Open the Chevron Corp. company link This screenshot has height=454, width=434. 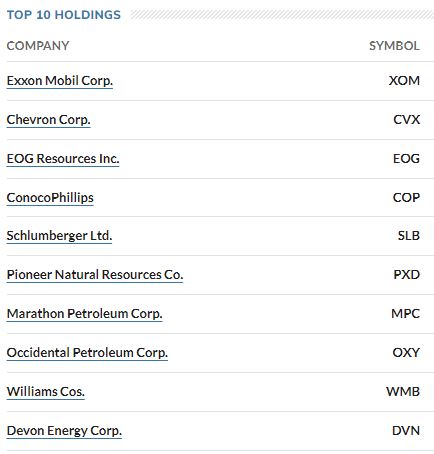pyautogui.click(x=49, y=120)
